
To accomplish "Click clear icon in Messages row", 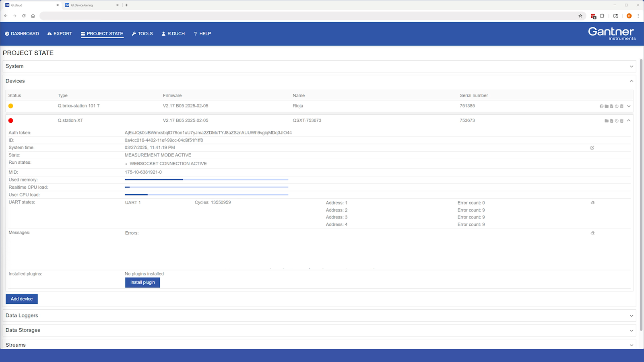I will 592,233.
